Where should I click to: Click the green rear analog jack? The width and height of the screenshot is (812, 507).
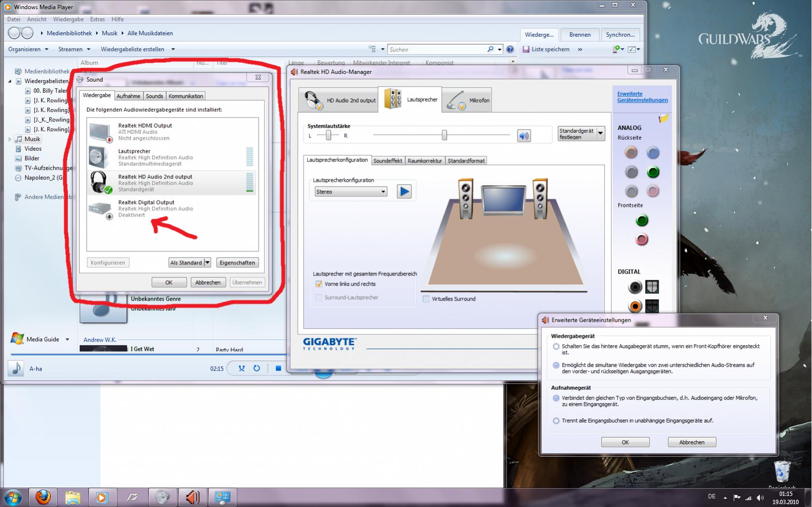(653, 172)
